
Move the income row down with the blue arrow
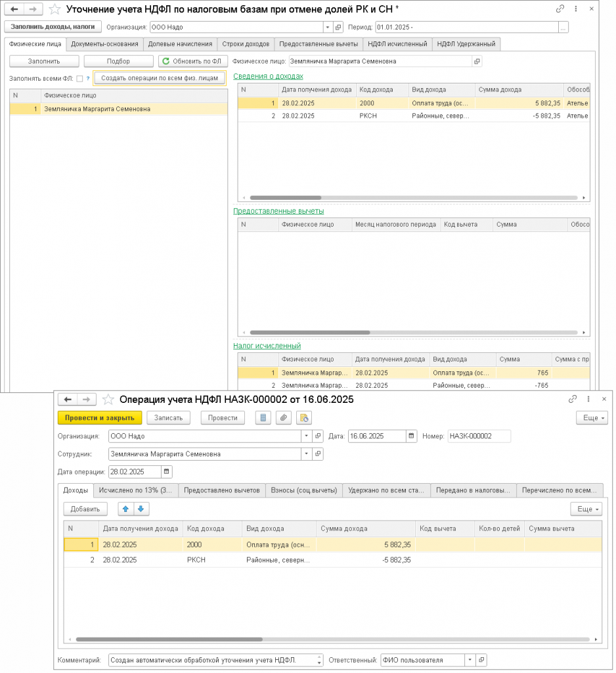[141, 509]
